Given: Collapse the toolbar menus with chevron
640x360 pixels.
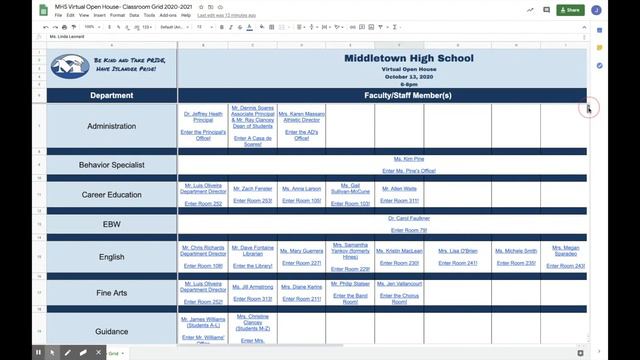Looking at the screenshot, I should pyautogui.click(x=584, y=27).
